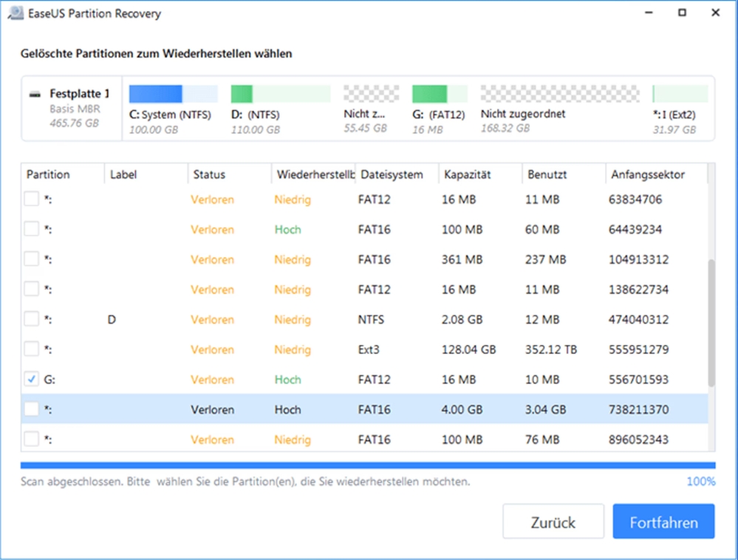Check the 4.00 GB FAT16 partition checkbox

click(31, 409)
